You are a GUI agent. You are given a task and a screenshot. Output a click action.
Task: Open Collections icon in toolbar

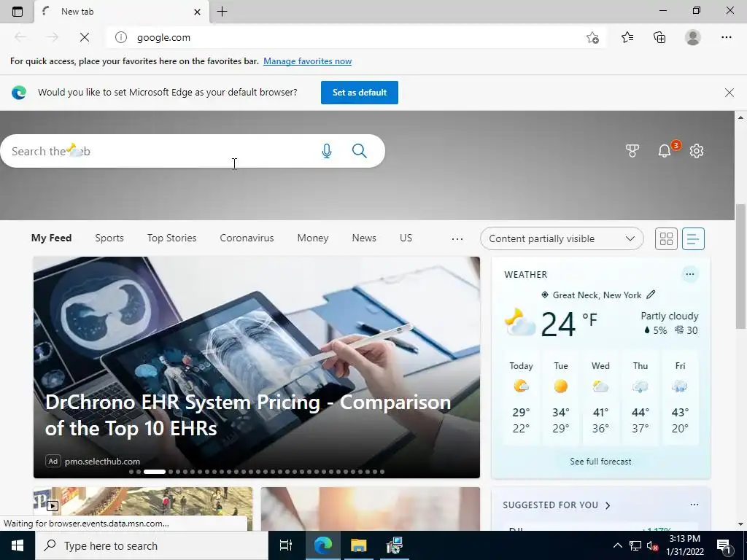659,37
